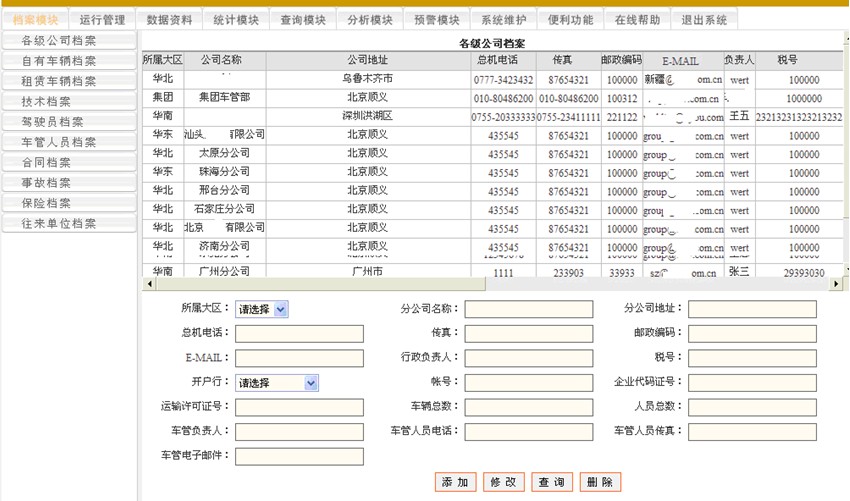Click the 车管人员传真 input field

click(752, 432)
